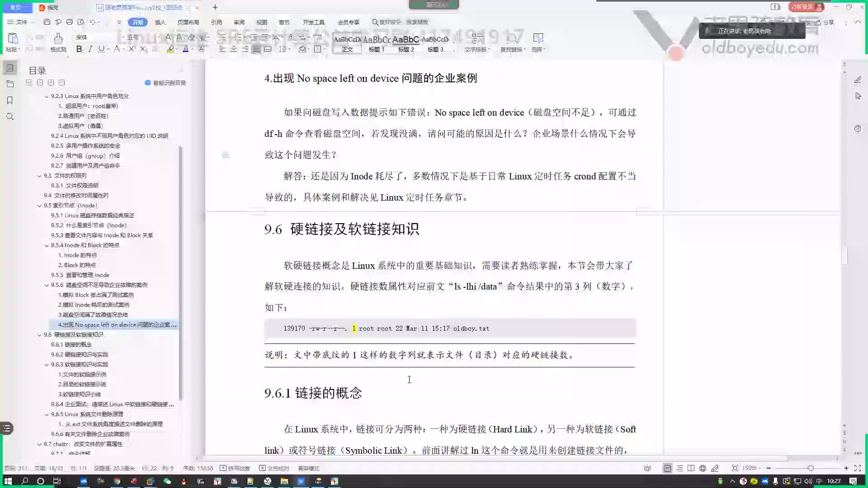868x488 pixels.
Task: Apply the 标题 1 style
Action: click(377, 44)
